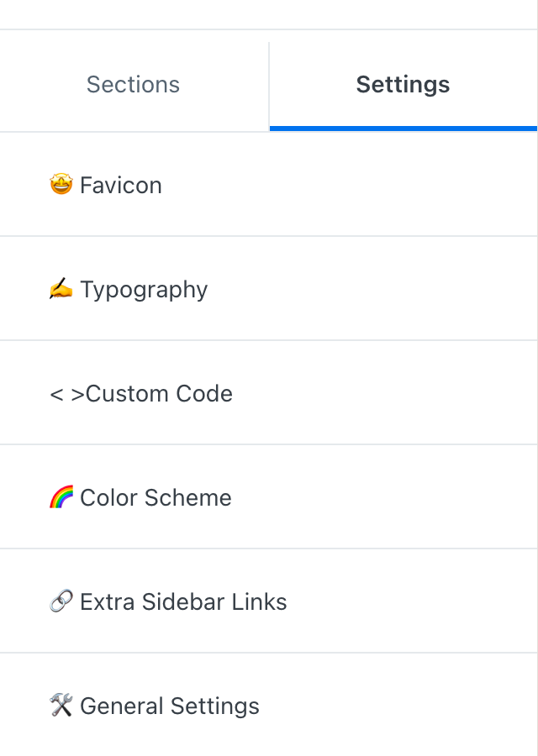
Task: Open the Favicon label text
Action: point(121,185)
